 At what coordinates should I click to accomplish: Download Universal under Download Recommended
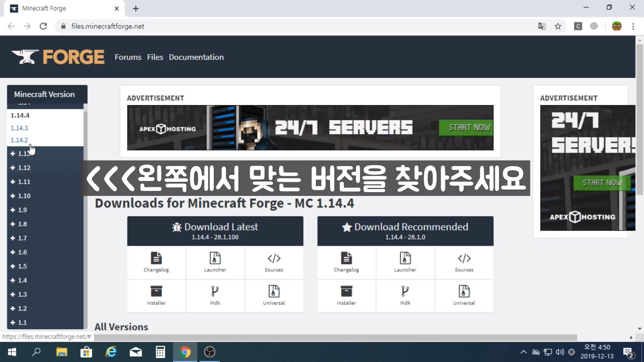464,296
